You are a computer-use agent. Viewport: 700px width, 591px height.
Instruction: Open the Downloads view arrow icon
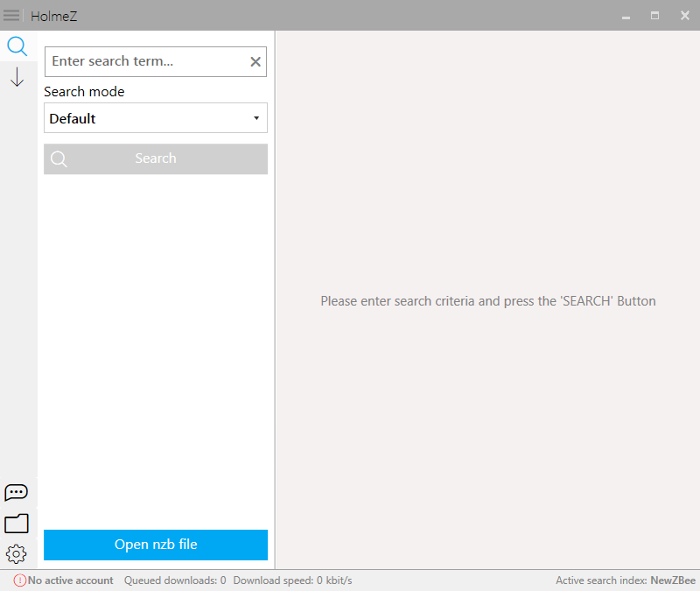tap(17, 78)
